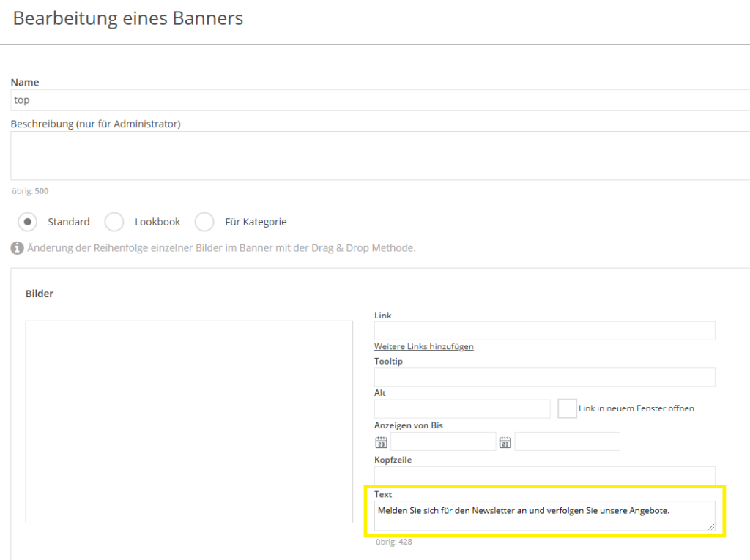Viewport: 750px width, 560px height.
Task: Click the Kopfzeile input field
Action: pyautogui.click(x=545, y=476)
